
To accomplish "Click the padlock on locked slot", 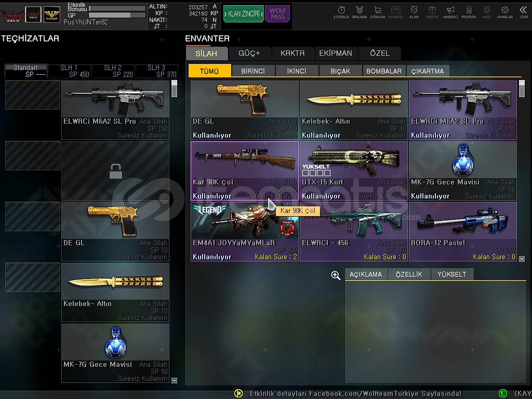I will (115, 171).
